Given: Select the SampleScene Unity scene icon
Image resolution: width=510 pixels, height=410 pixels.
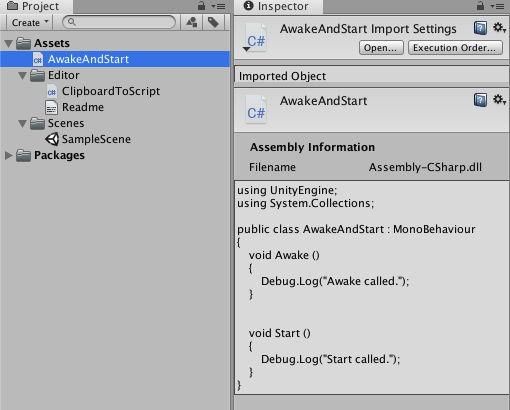Looking at the screenshot, I should (52, 139).
